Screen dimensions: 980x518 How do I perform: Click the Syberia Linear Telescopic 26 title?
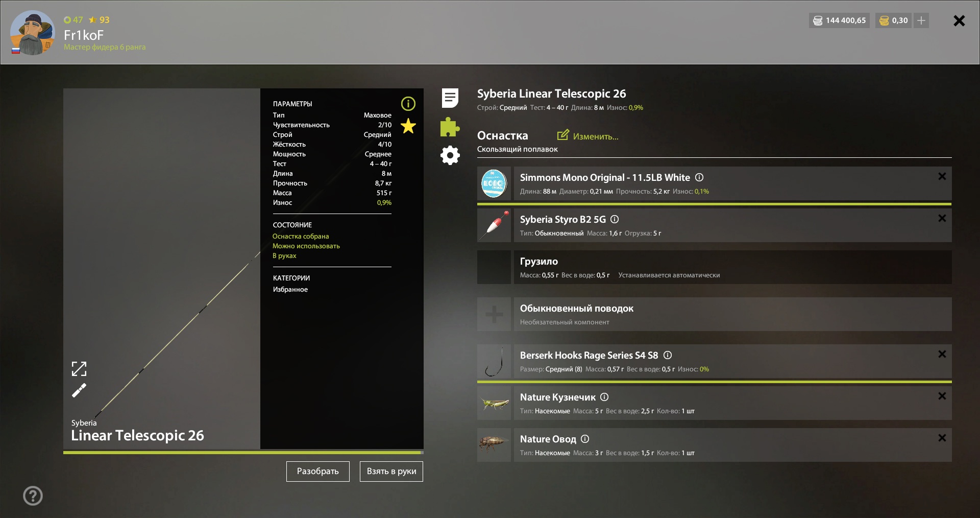(552, 93)
